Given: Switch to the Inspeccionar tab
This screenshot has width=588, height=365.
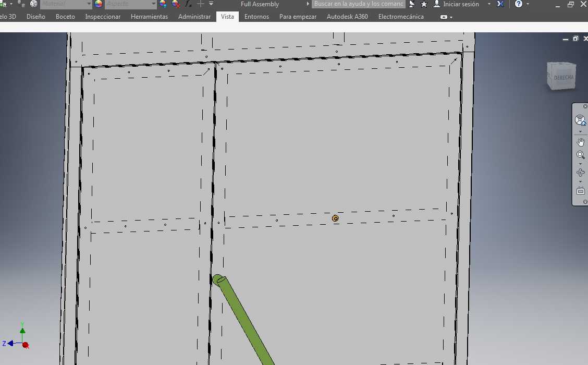Looking at the screenshot, I should [103, 17].
